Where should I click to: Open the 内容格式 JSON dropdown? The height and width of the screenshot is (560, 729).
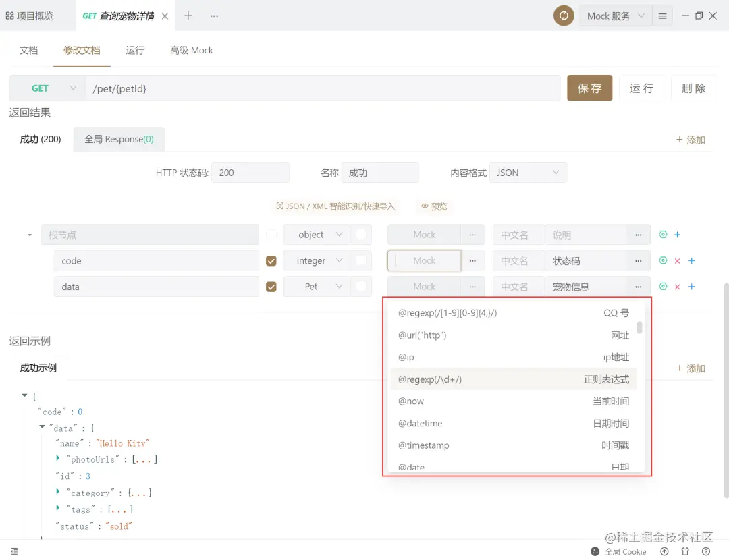[528, 173]
